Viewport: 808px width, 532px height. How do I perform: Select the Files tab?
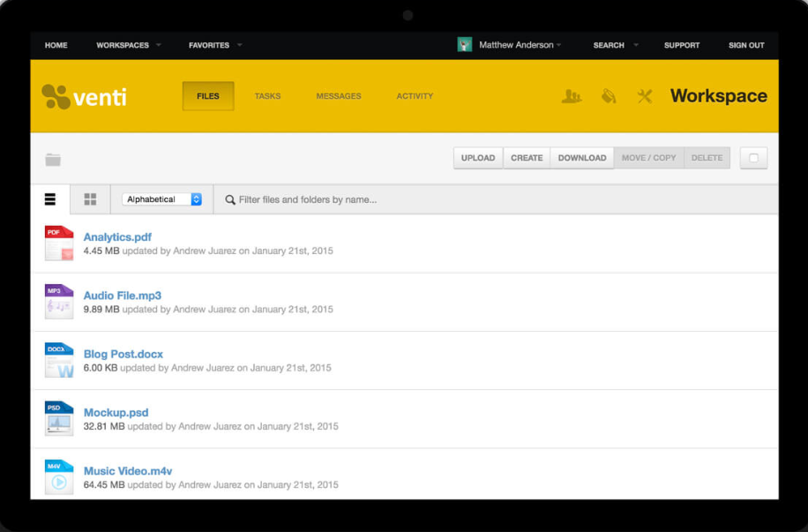(x=208, y=96)
